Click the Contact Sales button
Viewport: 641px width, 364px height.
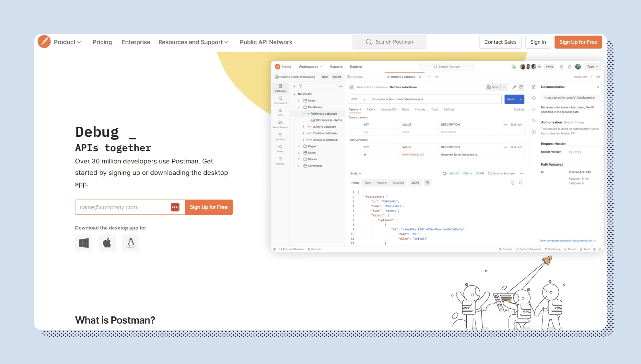tap(500, 42)
